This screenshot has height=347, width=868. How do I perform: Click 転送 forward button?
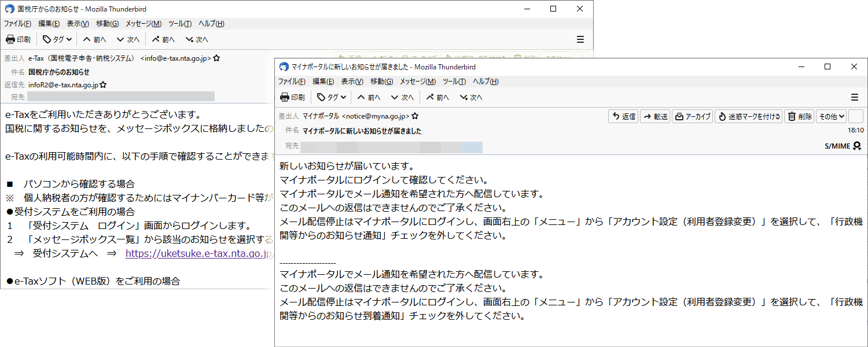coord(655,116)
